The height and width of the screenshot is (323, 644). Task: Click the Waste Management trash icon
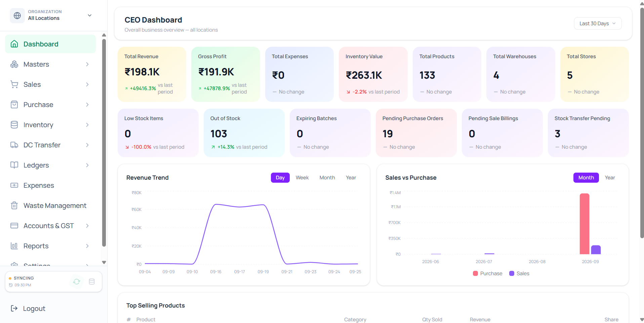pos(14,206)
